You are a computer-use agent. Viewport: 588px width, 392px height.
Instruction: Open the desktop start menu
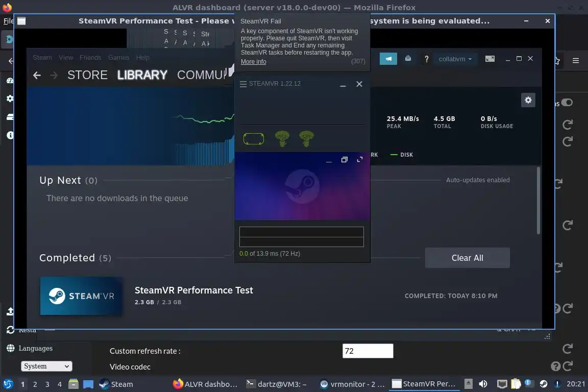click(8, 384)
